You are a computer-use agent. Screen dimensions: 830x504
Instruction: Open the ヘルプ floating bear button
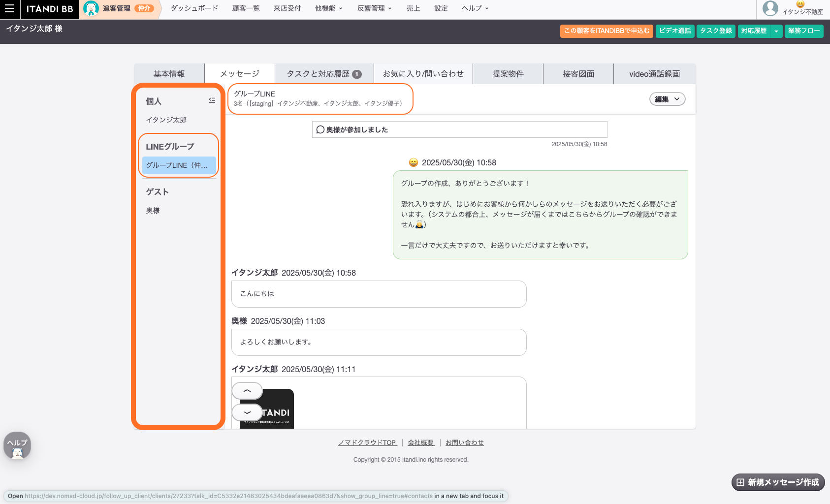17,446
